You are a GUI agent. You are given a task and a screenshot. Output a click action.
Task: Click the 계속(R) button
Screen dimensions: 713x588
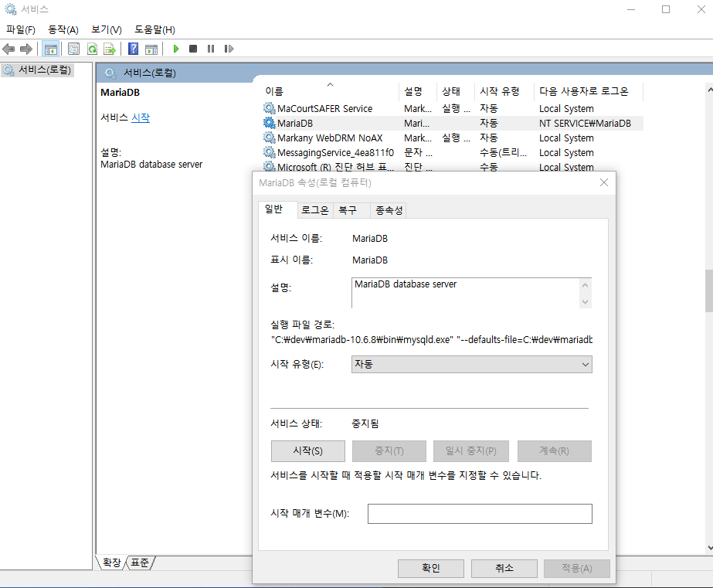click(555, 450)
